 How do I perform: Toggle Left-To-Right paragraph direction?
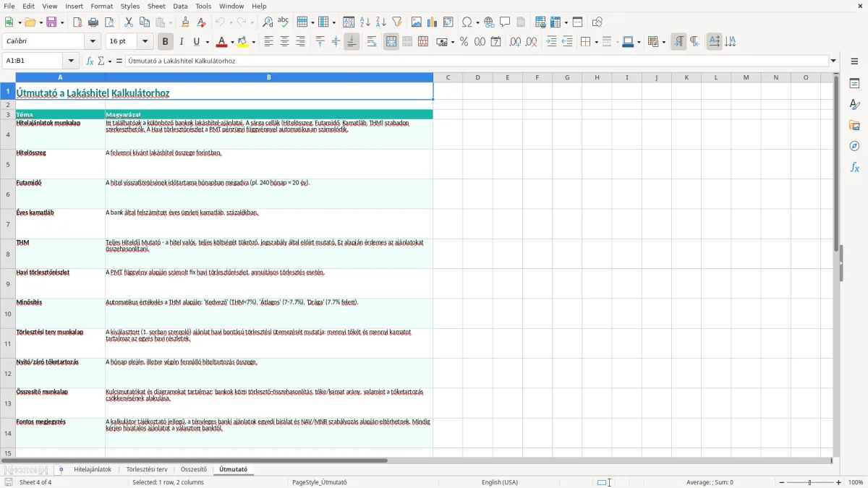pos(678,42)
